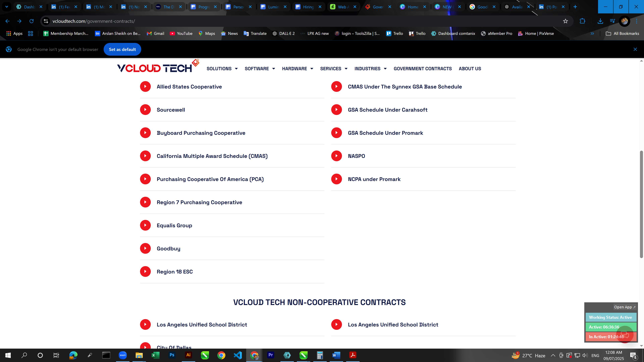Open Adobe Acrobat from the taskbar

(x=353, y=355)
